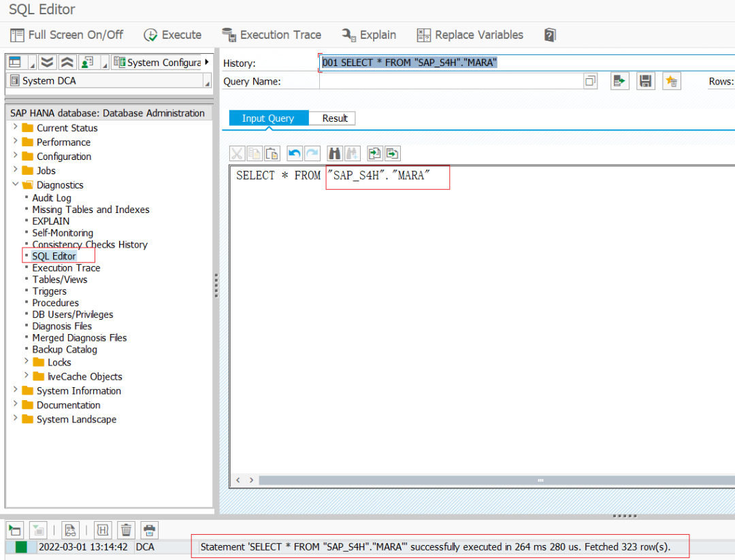
Task: Click Replace Variables button
Action: pos(470,35)
